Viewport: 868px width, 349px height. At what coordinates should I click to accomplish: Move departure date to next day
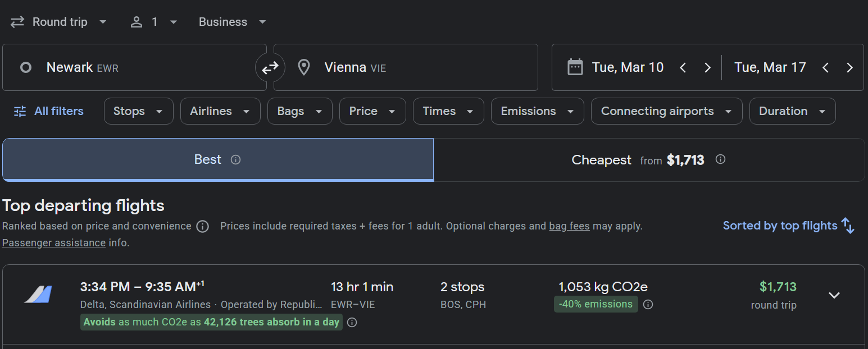[x=707, y=68]
